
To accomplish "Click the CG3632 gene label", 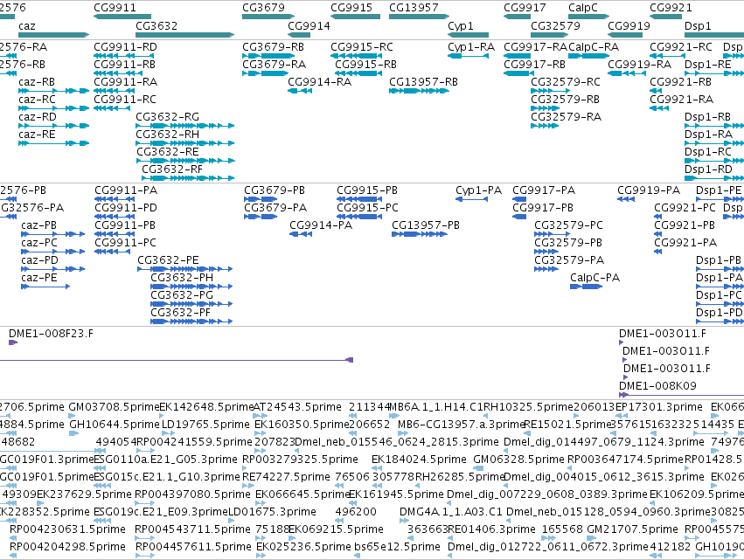I will 156,25.
